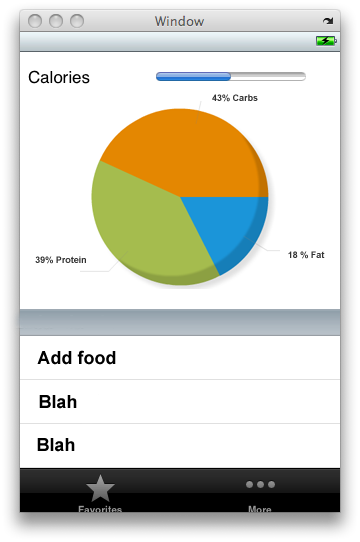Click the 18 % Fat label
Screen dimensions: 360x542
coord(306,255)
